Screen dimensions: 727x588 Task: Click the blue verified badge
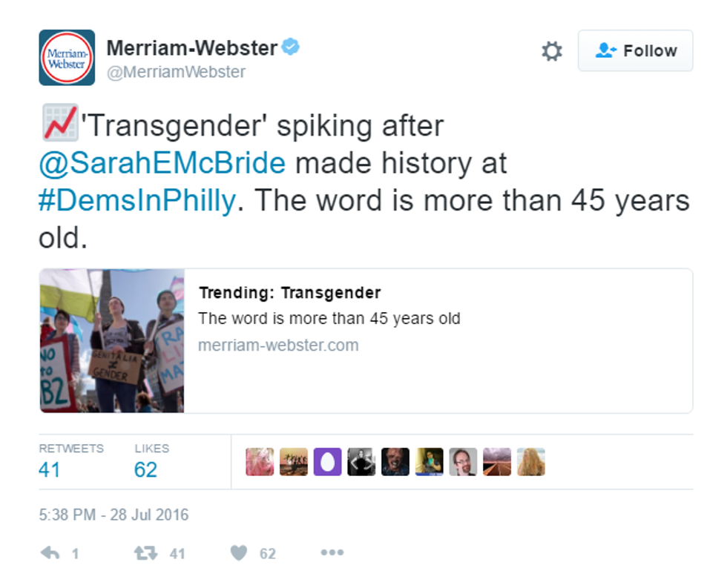click(292, 48)
